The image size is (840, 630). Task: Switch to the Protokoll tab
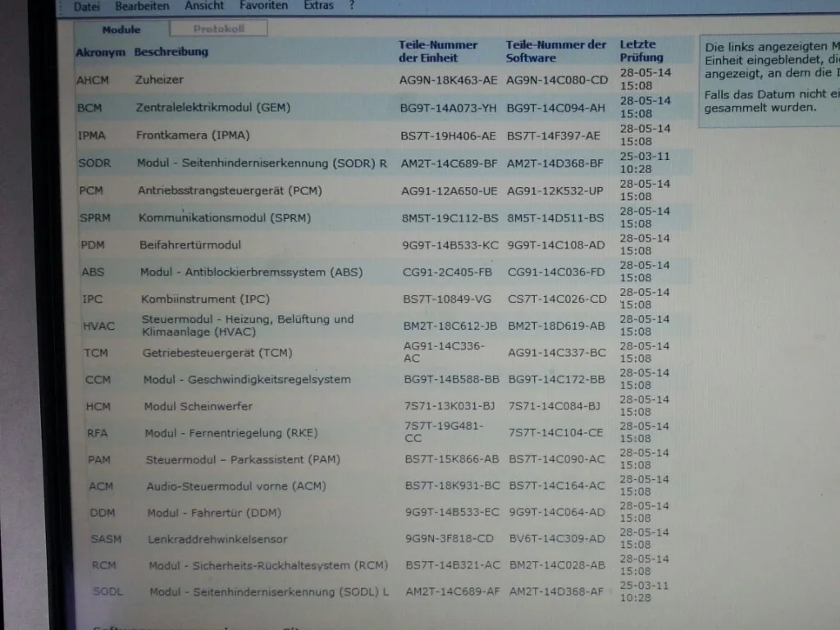coord(218,29)
